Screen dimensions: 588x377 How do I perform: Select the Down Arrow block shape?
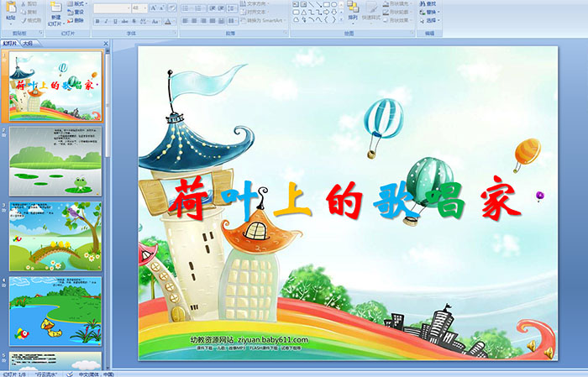[x=333, y=13]
